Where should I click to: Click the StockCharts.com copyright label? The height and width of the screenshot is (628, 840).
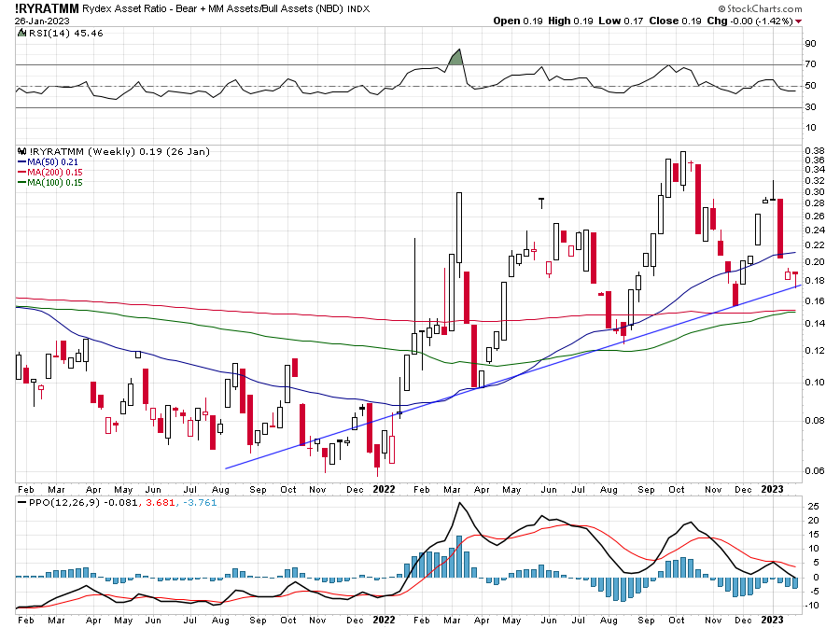(760, 8)
